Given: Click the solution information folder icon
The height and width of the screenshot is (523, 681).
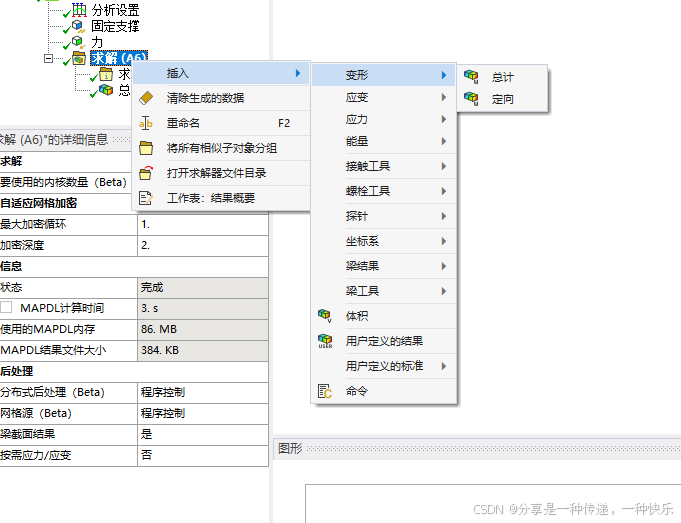Looking at the screenshot, I should pos(106,74).
